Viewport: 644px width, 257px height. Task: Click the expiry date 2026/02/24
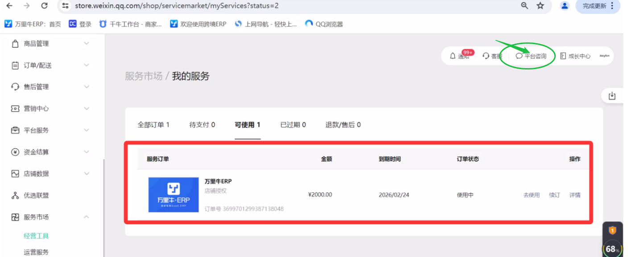[393, 195]
